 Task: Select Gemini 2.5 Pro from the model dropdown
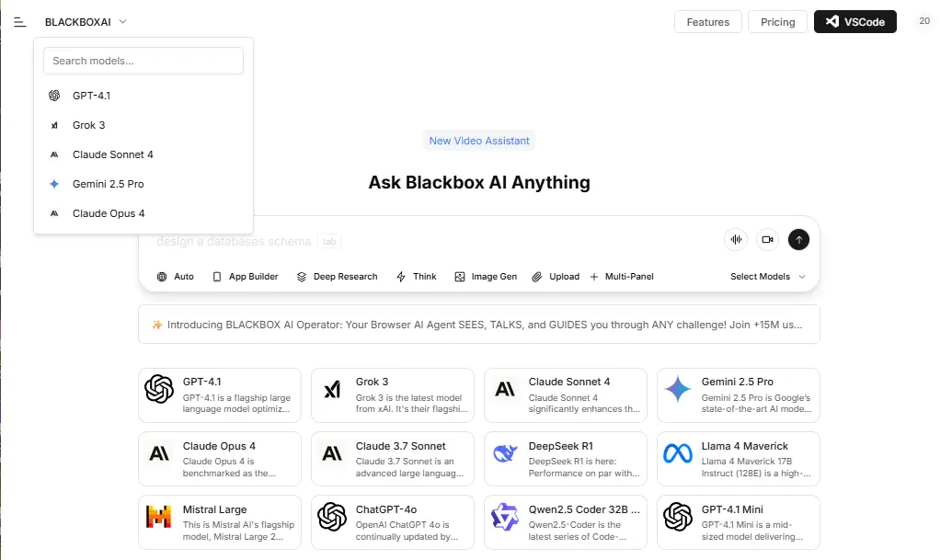143,184
